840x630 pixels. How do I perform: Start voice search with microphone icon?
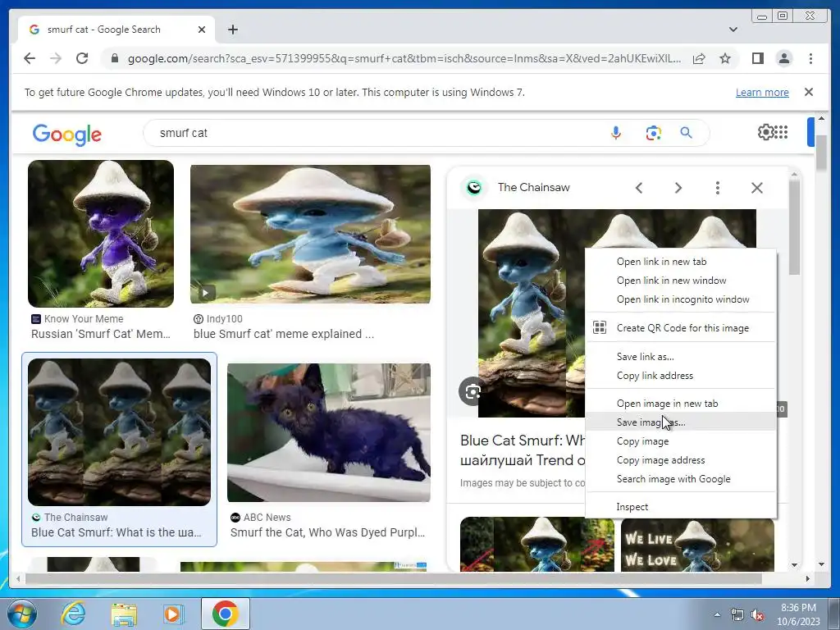pos(616,133)
